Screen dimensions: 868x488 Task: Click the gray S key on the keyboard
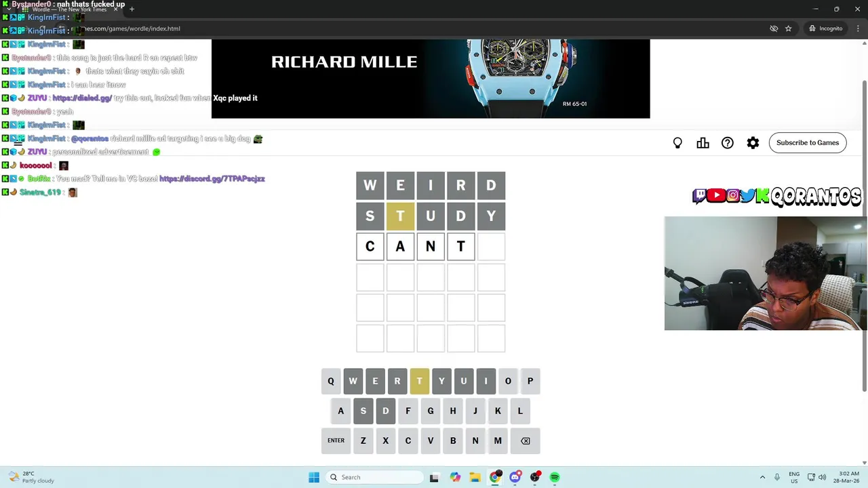(x=363, y=411)
